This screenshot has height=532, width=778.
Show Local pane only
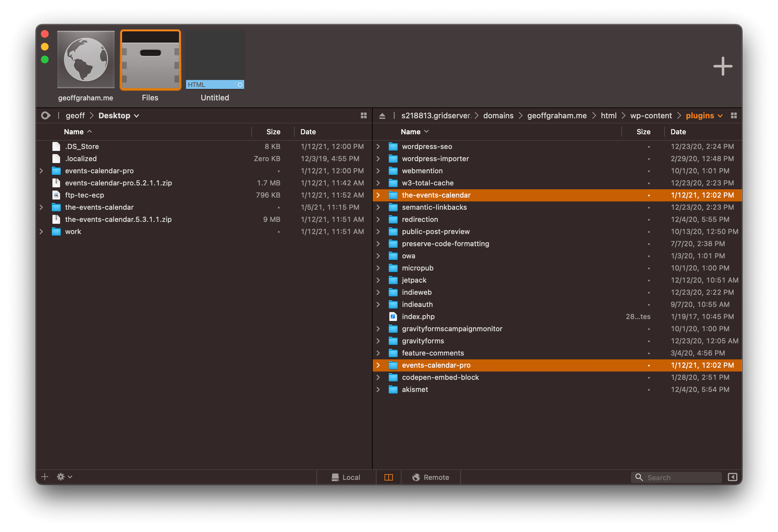point(346,477)
